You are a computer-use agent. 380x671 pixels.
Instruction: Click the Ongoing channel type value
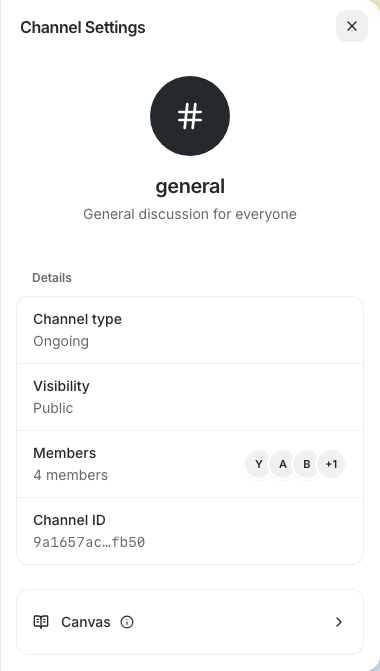pos(61,341)
